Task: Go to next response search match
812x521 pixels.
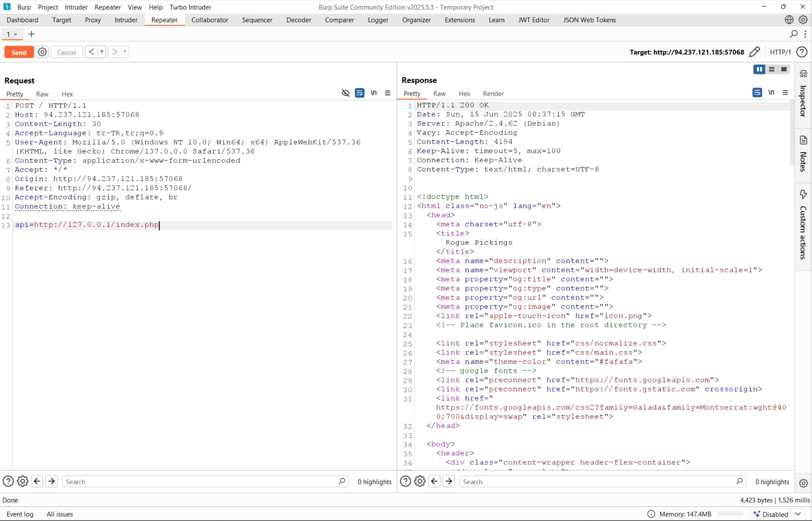Action: [449, 481]
